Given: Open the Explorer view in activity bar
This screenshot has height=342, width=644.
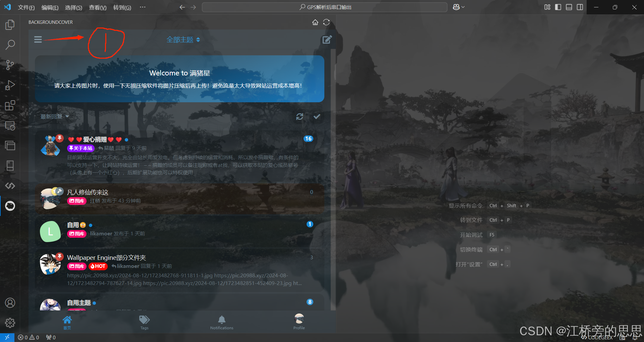Looking at the screenshot, I should pos(10,24).
